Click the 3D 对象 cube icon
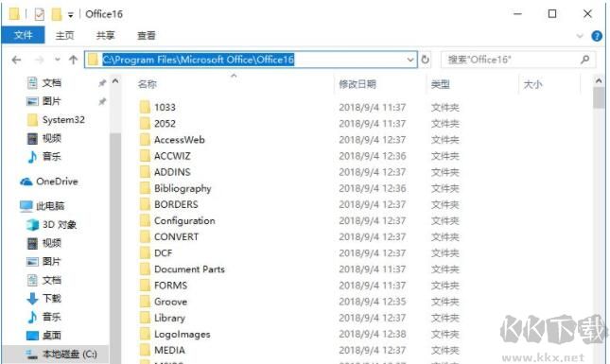 click(33, 225)
